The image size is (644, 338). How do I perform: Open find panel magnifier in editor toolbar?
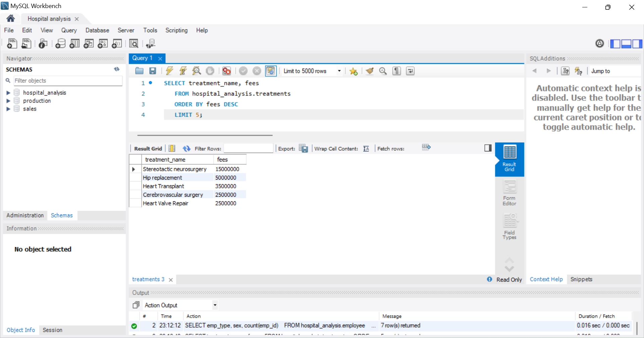pos(383,71)
